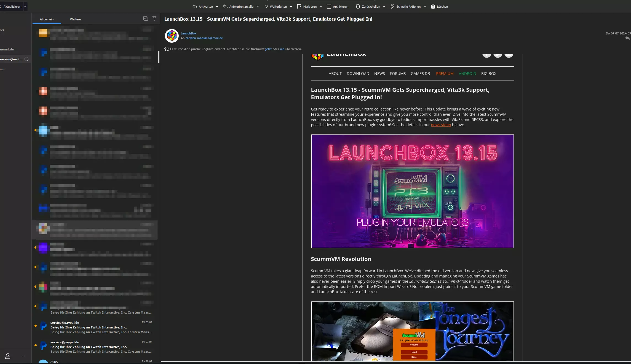Viewport: 631px width, 364px height.
Task: Open Schnelle Aktionen lightning button
Action: [405, 6]
